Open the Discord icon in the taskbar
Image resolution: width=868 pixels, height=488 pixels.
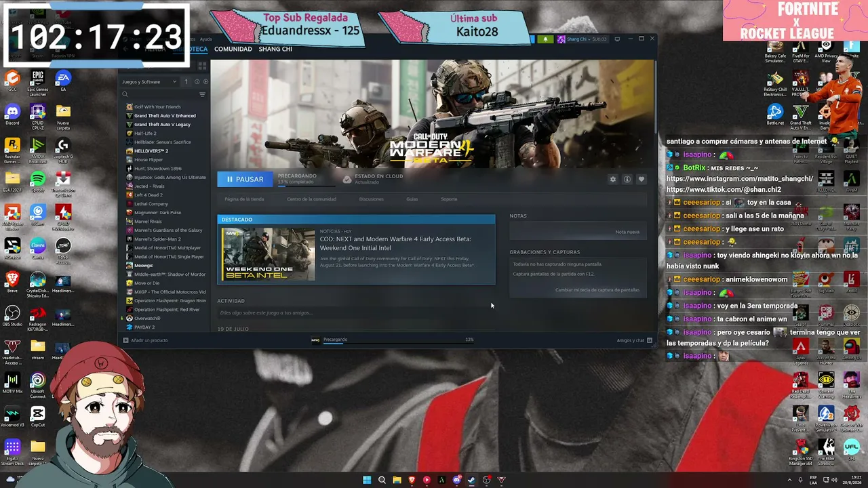pos(456,480)
